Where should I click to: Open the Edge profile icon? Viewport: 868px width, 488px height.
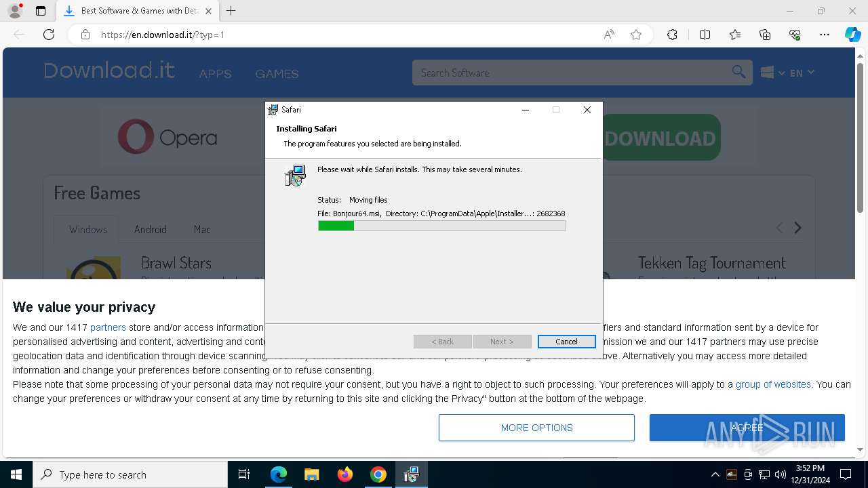(x=14, y=11)
